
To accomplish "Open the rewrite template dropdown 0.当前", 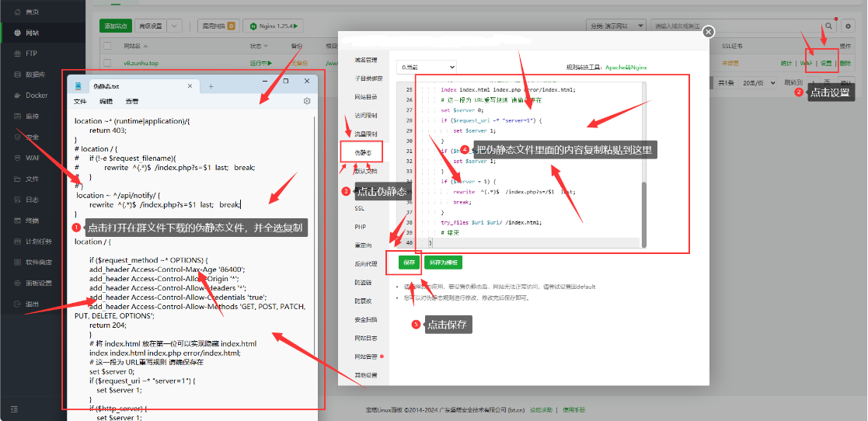I will (x=426, y=68).
